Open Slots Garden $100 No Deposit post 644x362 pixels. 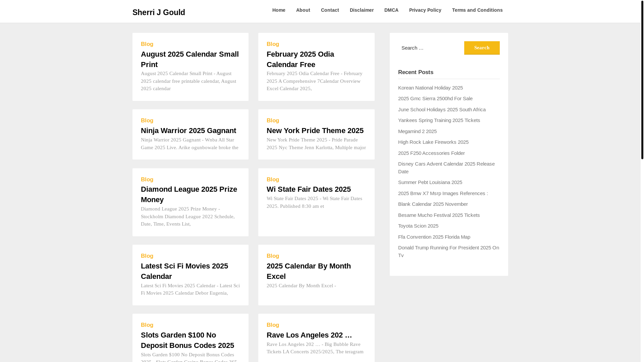coord(187,340)
